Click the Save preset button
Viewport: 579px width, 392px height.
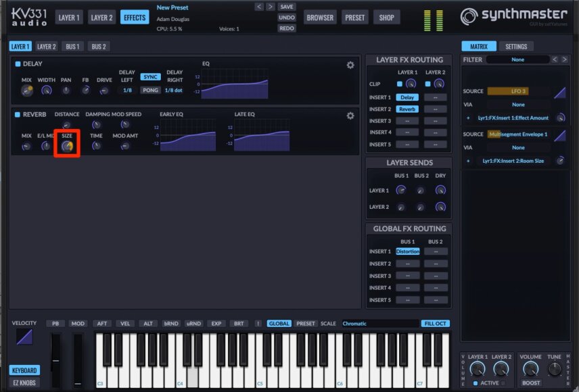(x=287, y=7)
